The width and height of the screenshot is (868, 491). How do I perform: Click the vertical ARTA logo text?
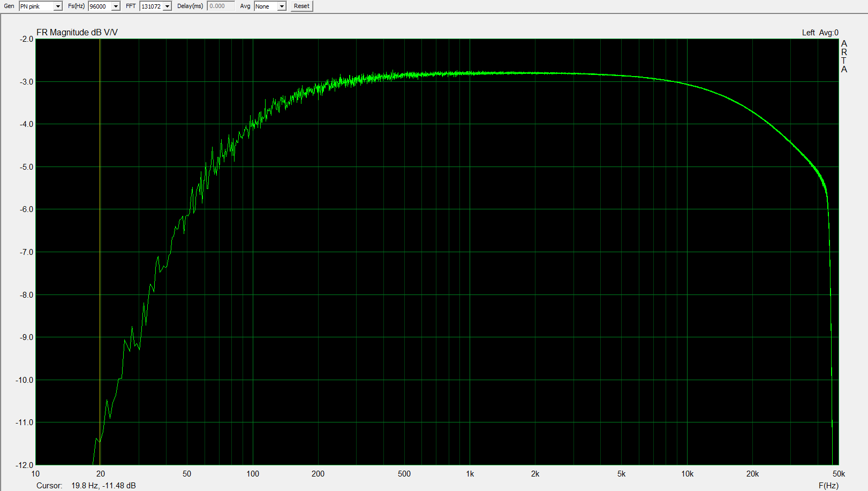pos(844,56)
